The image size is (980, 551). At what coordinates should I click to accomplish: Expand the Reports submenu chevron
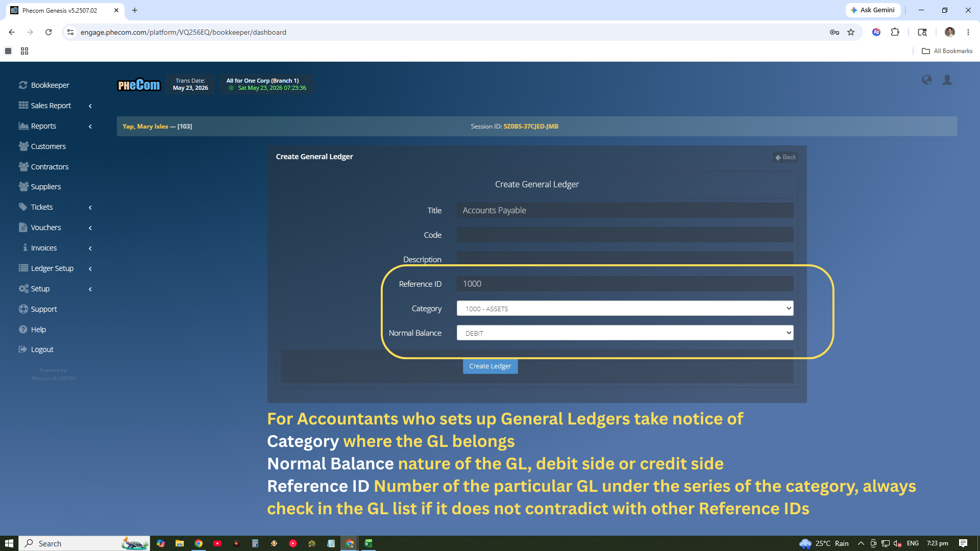90,127
